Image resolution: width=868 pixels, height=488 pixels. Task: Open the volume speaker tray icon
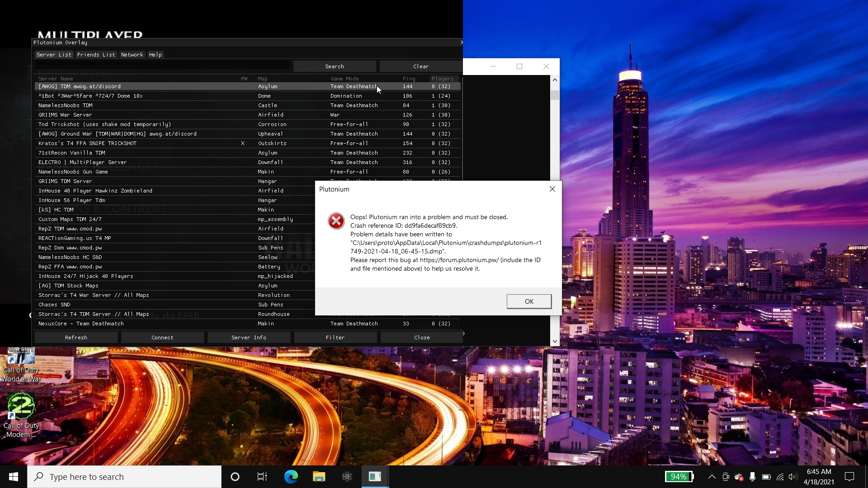coord(793,477)
